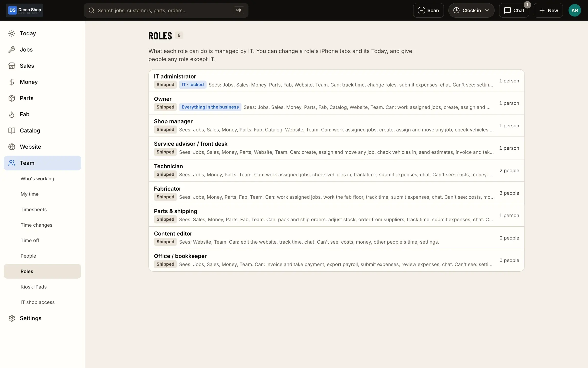The width and height of the screenshot is (588, 368).
Task: Open the Owner role row
Action: tap(336, 103)
